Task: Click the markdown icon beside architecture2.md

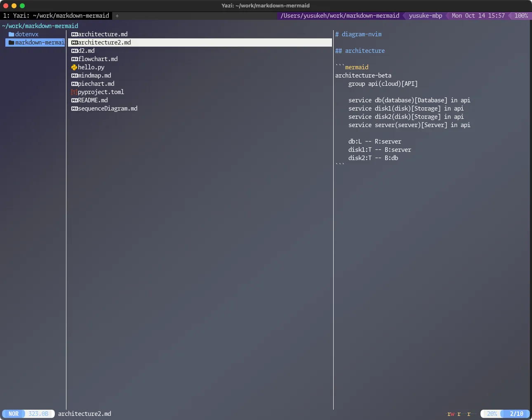Action: [x=74, y=42]
